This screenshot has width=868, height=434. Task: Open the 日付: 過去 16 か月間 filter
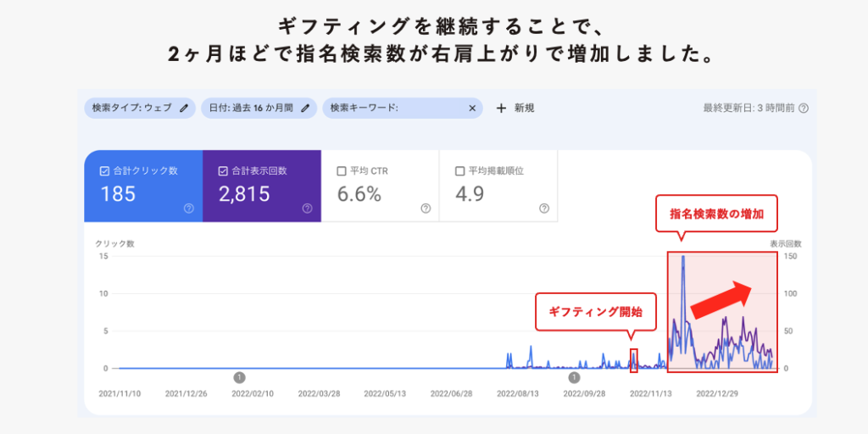click(x=252, y=108)
